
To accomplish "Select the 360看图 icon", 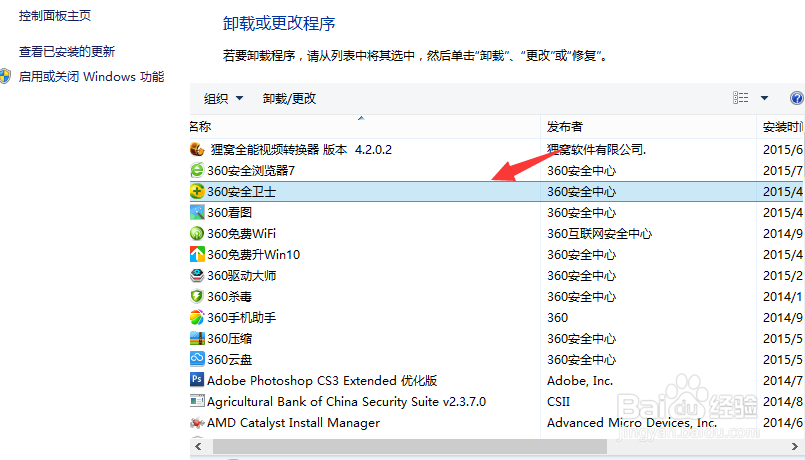I will (x=197, y=213).
